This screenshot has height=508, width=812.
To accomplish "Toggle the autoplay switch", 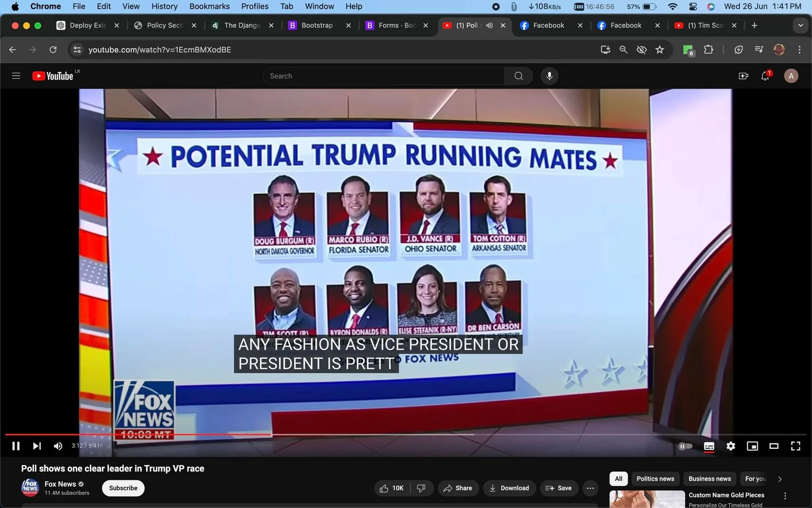I will click(685, 446).
